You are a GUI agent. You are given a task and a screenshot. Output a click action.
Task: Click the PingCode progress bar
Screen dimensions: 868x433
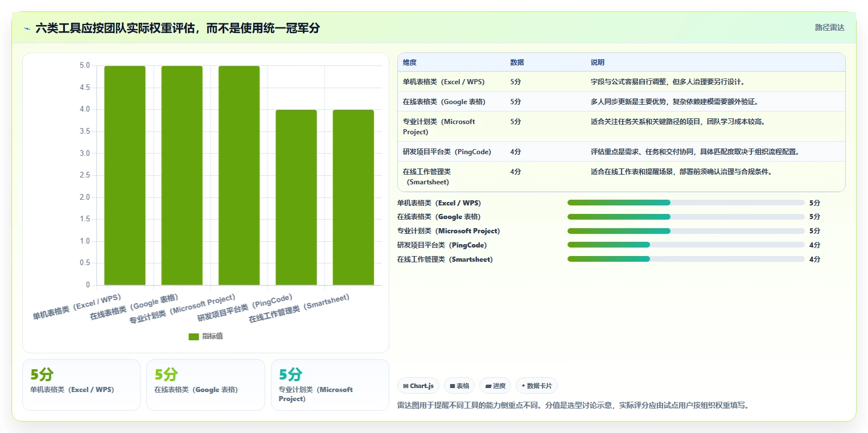686,245
